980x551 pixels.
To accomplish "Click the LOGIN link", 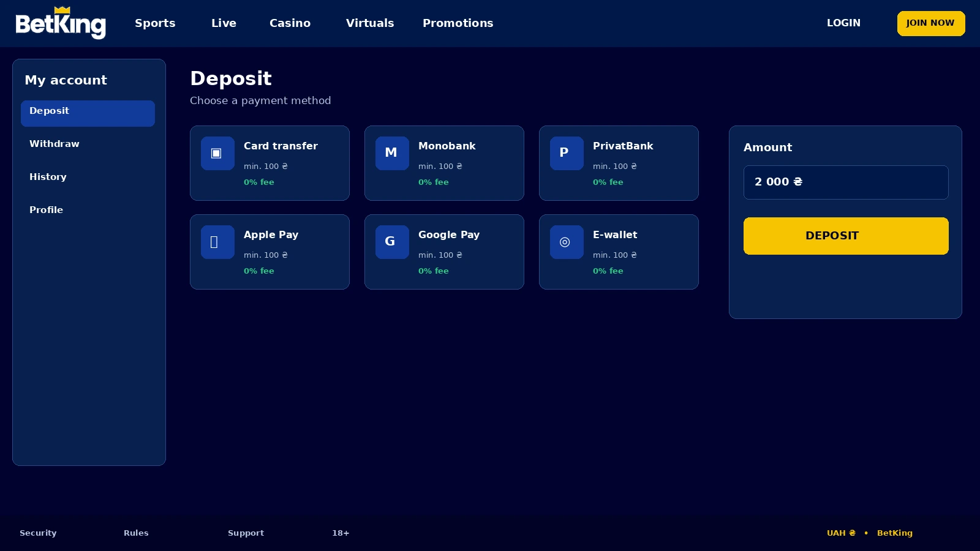I will [x=843, y=23].
